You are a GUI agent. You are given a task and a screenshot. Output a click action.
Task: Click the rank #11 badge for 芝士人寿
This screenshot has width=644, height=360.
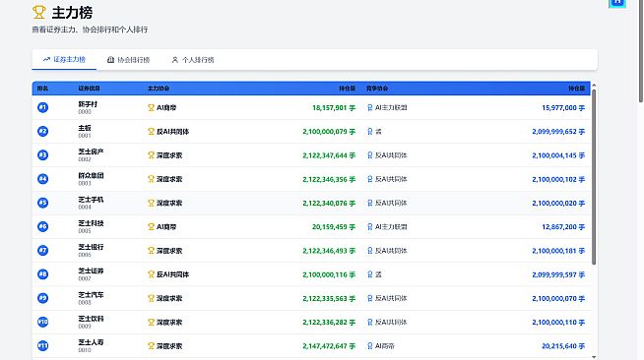click(x=42, y=345)
